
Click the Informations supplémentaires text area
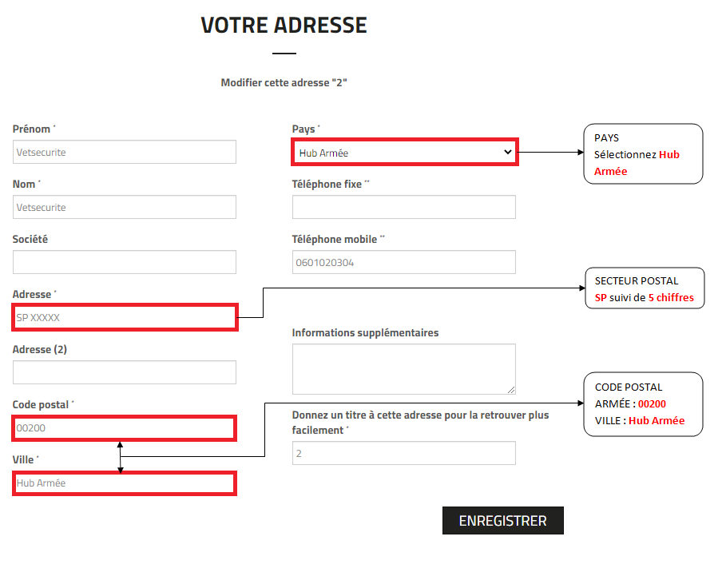click(x=403, y=368)
